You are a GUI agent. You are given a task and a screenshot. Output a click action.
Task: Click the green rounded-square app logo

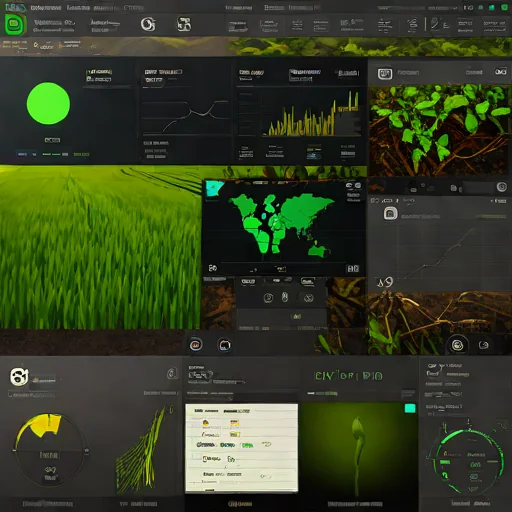coord(15,25)
